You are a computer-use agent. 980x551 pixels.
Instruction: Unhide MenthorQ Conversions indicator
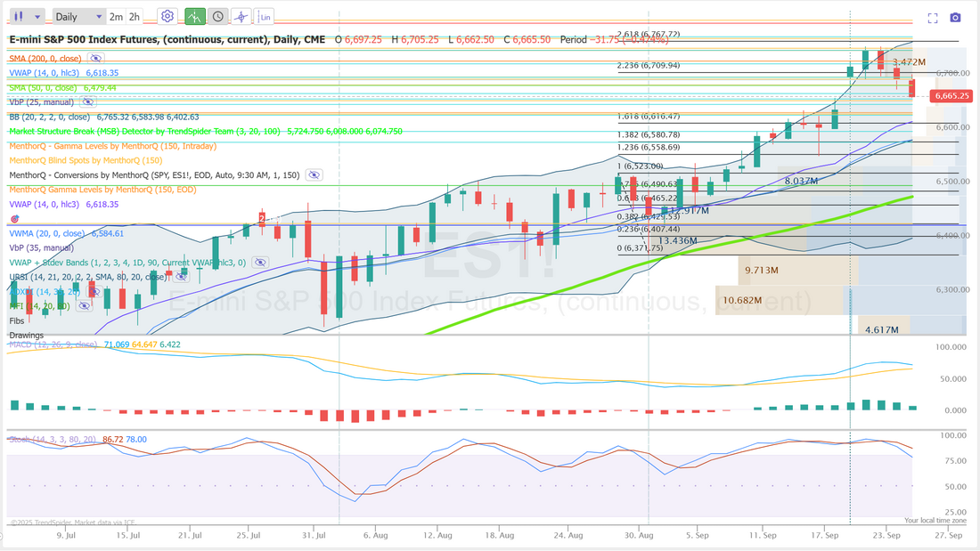tap(314, 174)
